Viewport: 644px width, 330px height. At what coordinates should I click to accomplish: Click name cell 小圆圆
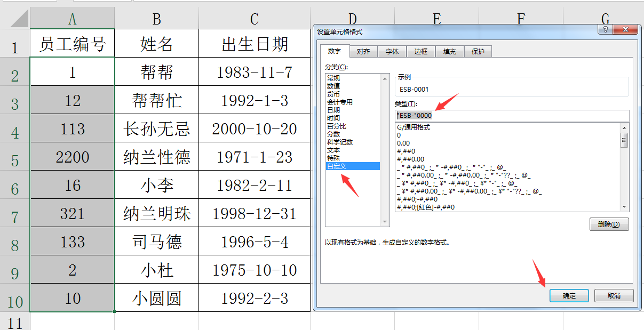pos(157,297)
